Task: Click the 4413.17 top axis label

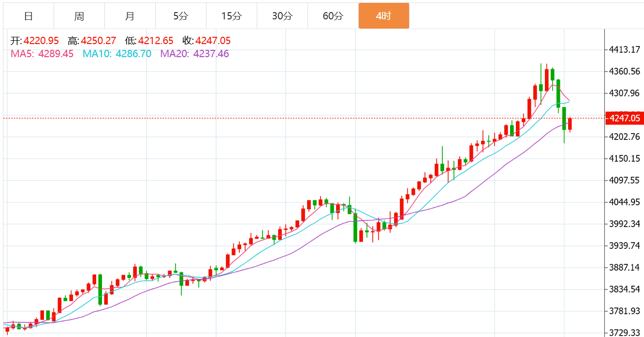Action: click(x=625, y=49)
